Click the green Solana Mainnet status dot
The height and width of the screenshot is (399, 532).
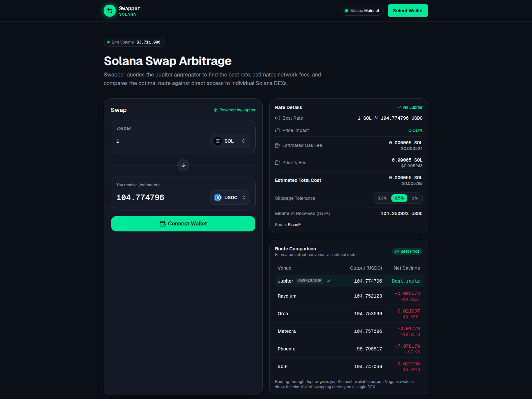click(x=346, y=11)
